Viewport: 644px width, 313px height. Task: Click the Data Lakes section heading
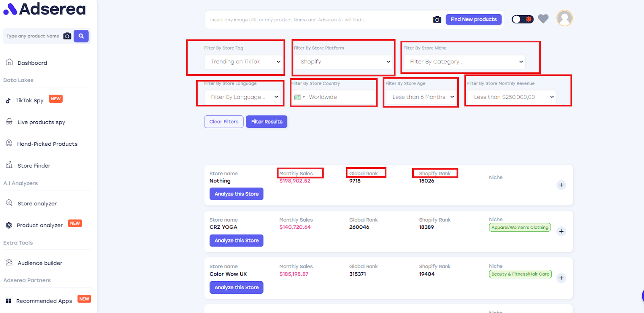[x=19, y=80]
